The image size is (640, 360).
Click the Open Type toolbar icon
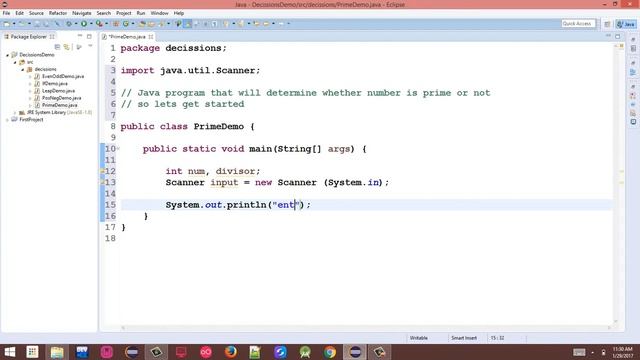[x=142, y=24]
